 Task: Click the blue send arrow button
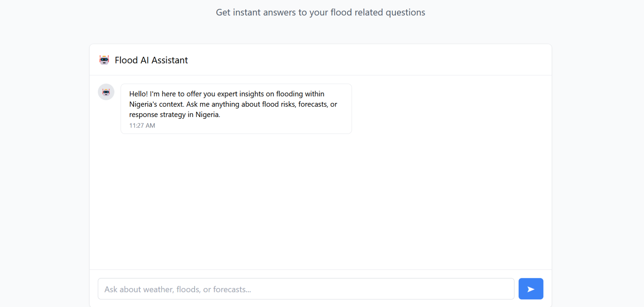530,289
